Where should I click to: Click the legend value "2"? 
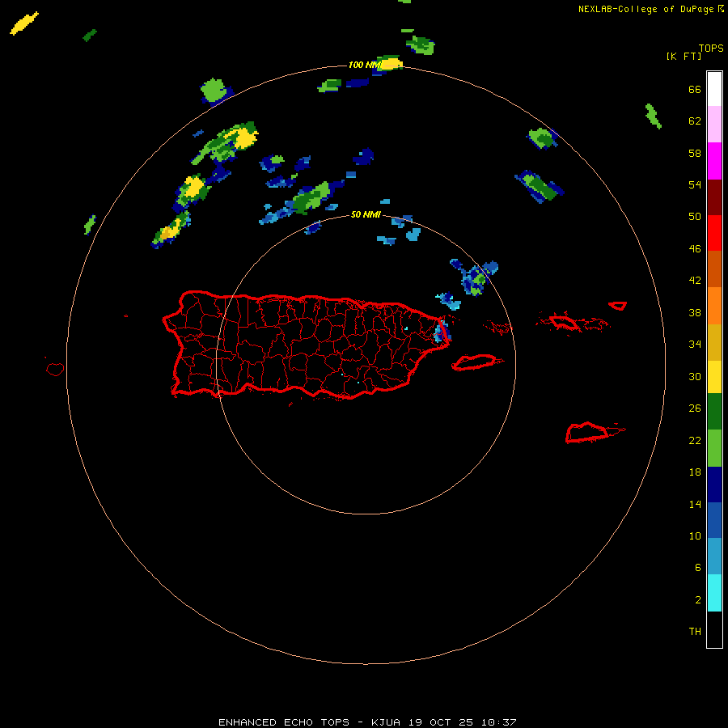point(697,600)
